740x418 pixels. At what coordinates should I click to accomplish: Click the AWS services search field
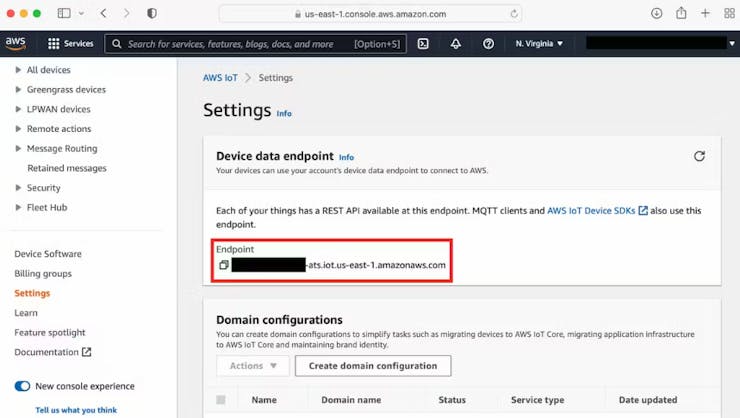235,44
